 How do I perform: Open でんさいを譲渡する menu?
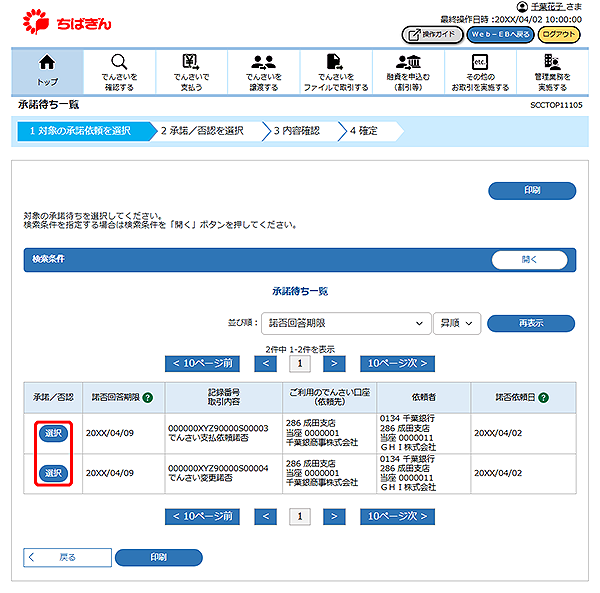263,70
